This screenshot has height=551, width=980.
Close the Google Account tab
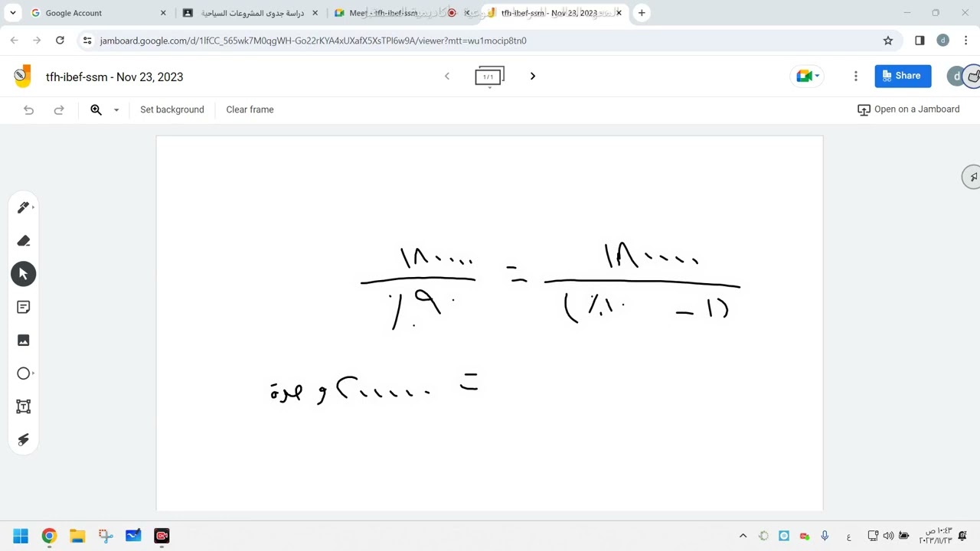pyautogui.click(x=163, y=13)
